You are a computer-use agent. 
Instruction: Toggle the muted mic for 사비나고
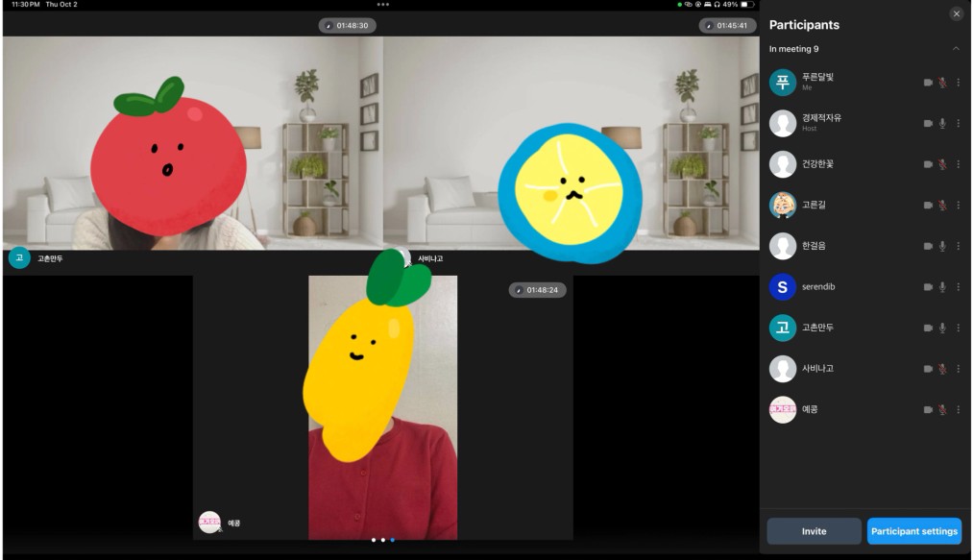(942, 369)
